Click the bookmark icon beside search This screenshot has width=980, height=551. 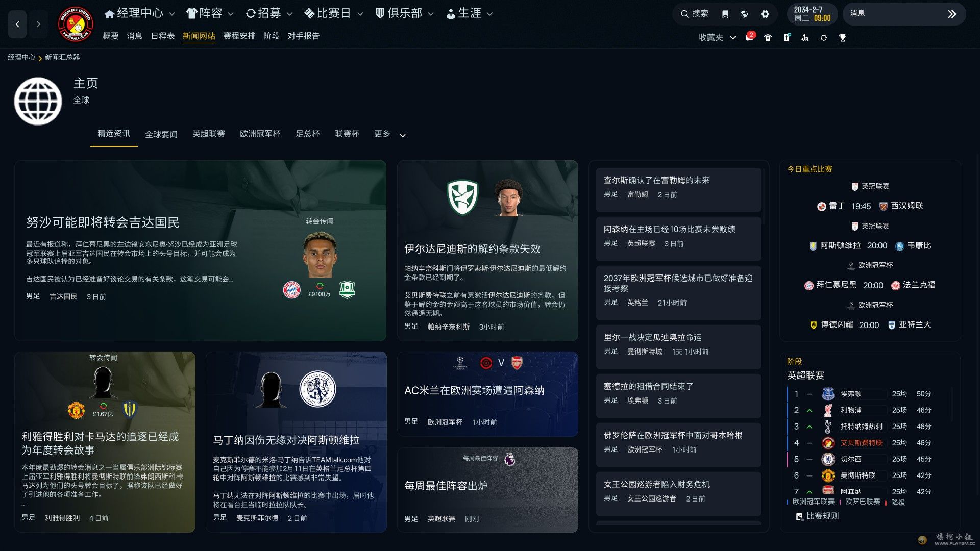(x=725, y=14)
